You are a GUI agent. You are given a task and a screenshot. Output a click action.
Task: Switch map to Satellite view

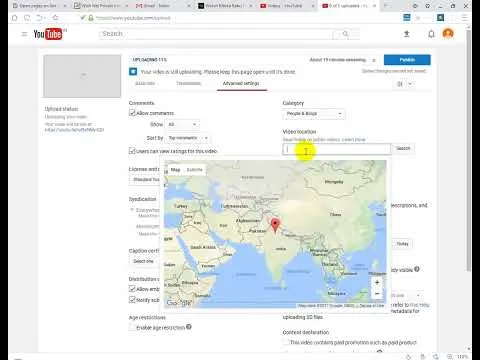pos(194,170)
